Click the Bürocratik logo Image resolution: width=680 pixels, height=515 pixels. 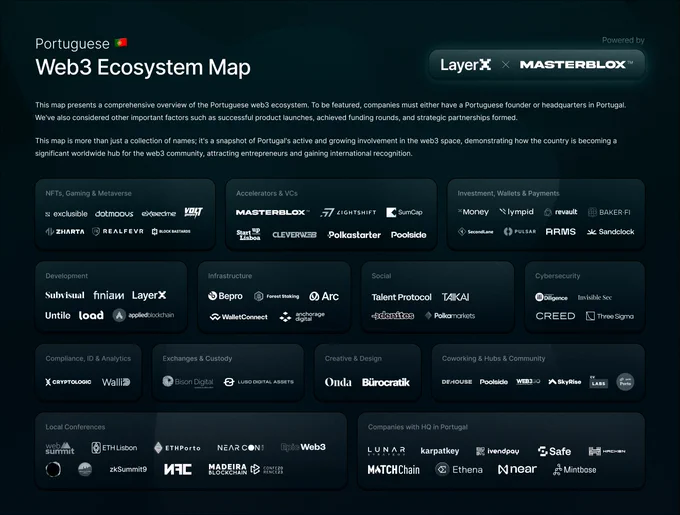386,382
